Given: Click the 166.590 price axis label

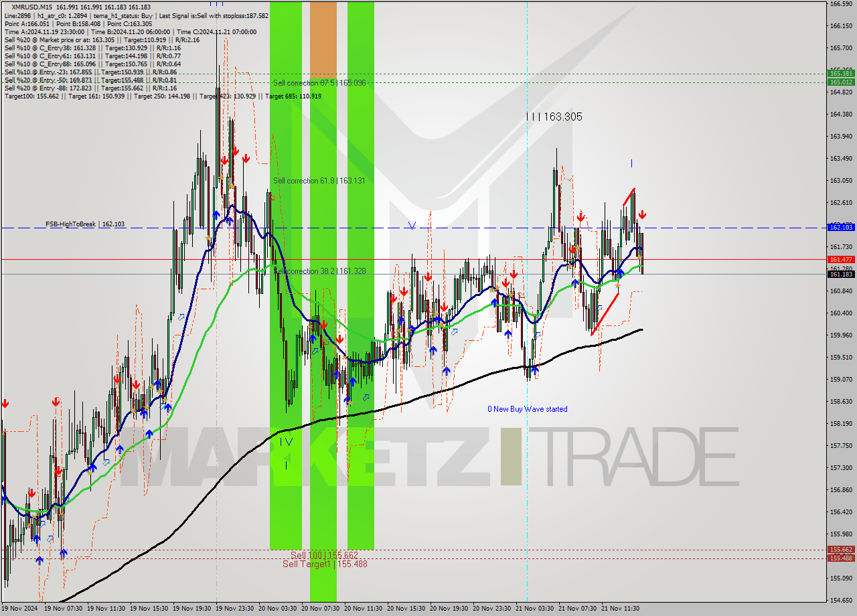Looking at the screenshot, I should (x=840, y=4).
